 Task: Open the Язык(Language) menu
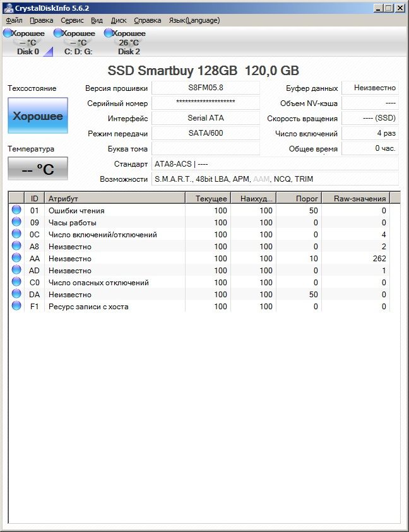(x=194, y=20)
